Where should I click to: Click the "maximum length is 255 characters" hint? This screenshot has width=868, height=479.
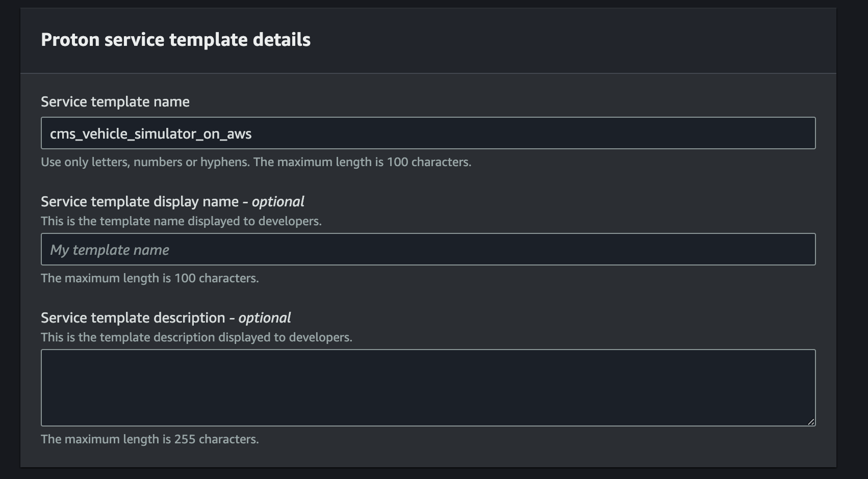pyautogui.click(x=150, y=439)
